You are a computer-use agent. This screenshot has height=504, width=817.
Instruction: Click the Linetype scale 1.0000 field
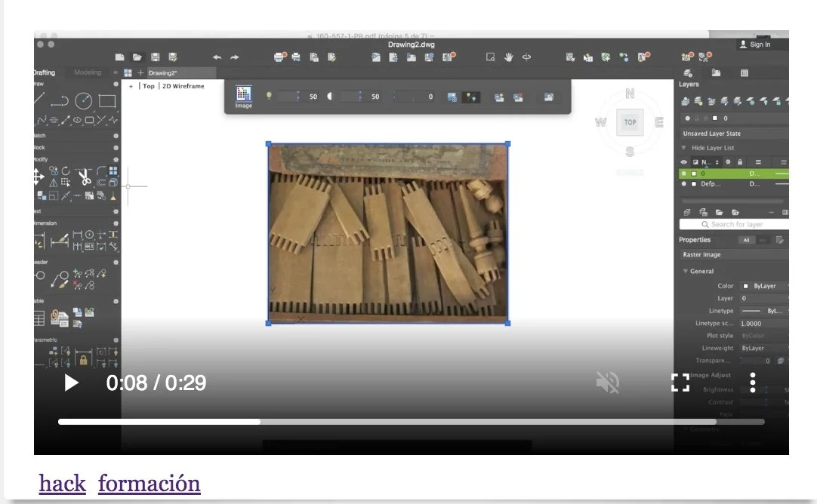pyautogui.click(x=764, y=324)
